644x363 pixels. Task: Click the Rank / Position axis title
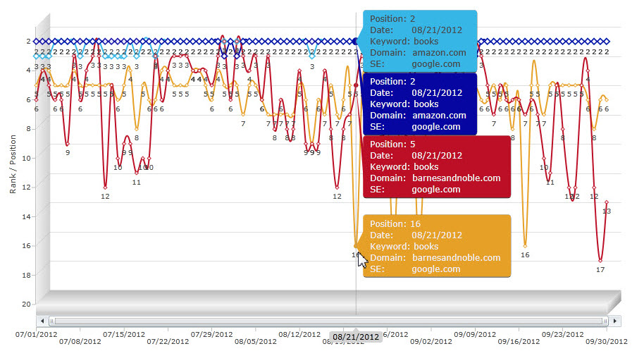(x=13, y=164)
